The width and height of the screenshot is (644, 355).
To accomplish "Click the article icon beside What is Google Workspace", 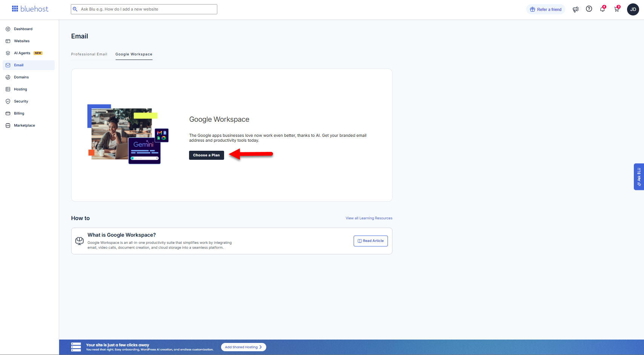I will pos(79,241).
